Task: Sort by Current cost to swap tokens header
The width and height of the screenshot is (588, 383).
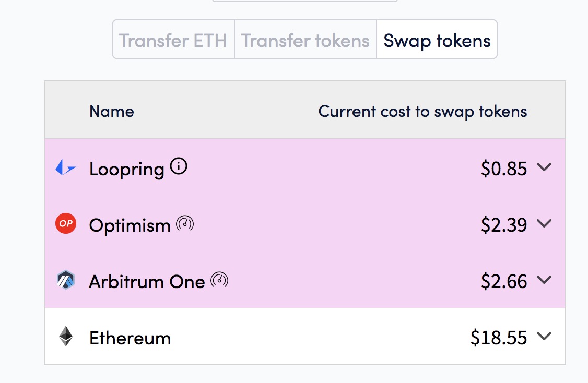Action: pos(422,111)
